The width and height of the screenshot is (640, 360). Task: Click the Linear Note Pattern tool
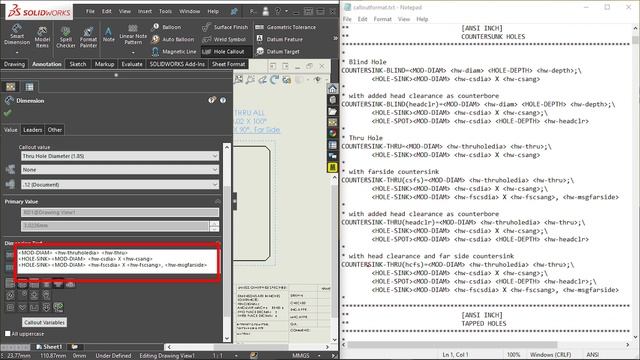coord(133,35)
